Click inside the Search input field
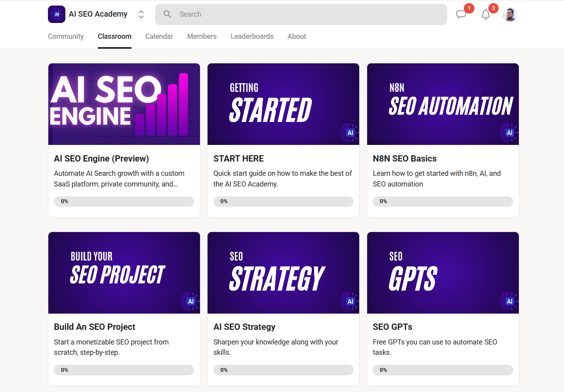 click(x=277, y=14)
